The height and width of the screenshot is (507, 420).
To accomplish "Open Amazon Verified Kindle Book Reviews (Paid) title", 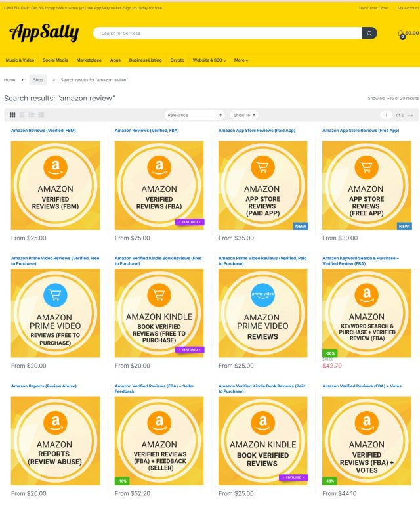I will coord(262,389).
